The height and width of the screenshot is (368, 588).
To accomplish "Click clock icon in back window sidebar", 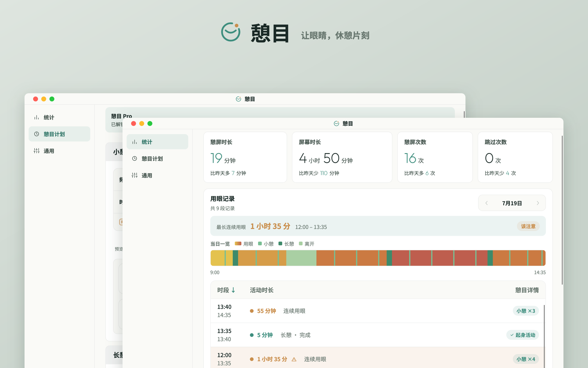I will click(36, 134).
